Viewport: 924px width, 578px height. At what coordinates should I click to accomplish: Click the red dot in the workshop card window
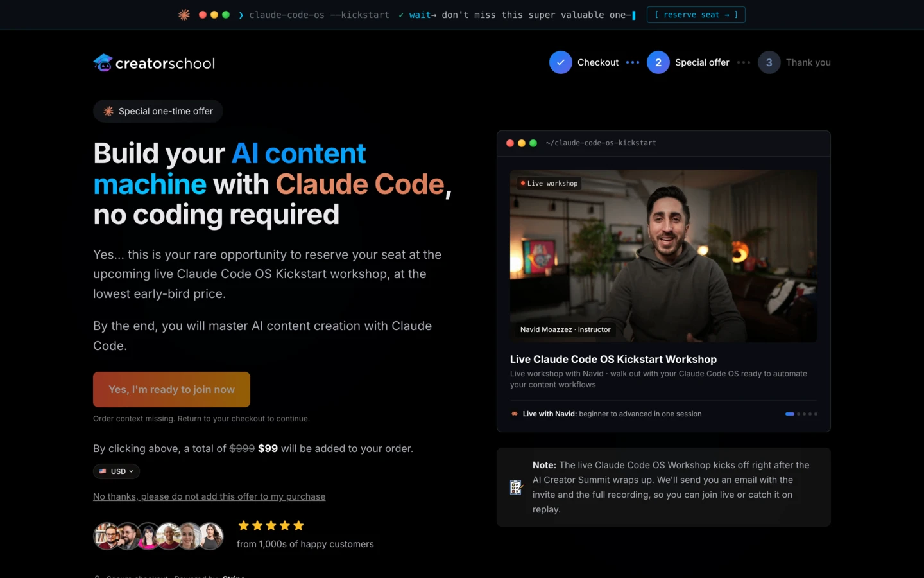pyautogui.click(x=510, y=143)
